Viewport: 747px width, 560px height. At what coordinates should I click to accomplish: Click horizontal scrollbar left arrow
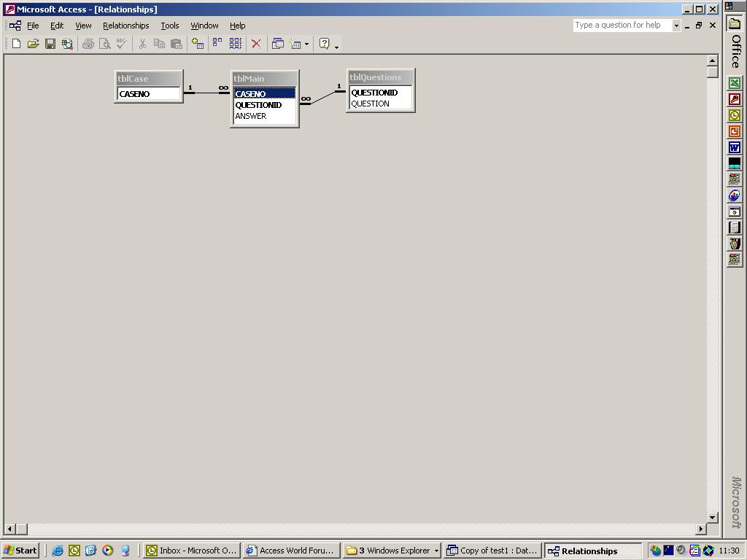pos(9,529)
